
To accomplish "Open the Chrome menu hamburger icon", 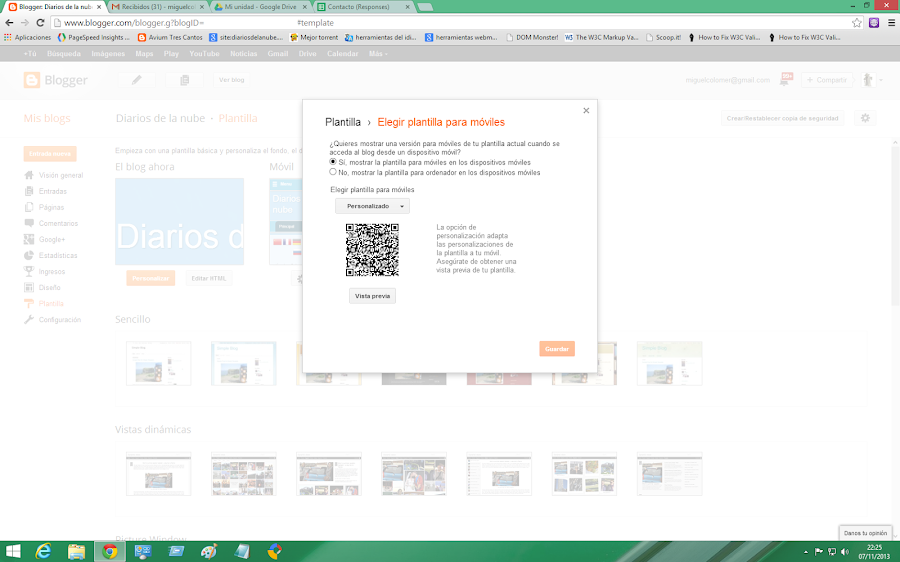I will (891, 23).
